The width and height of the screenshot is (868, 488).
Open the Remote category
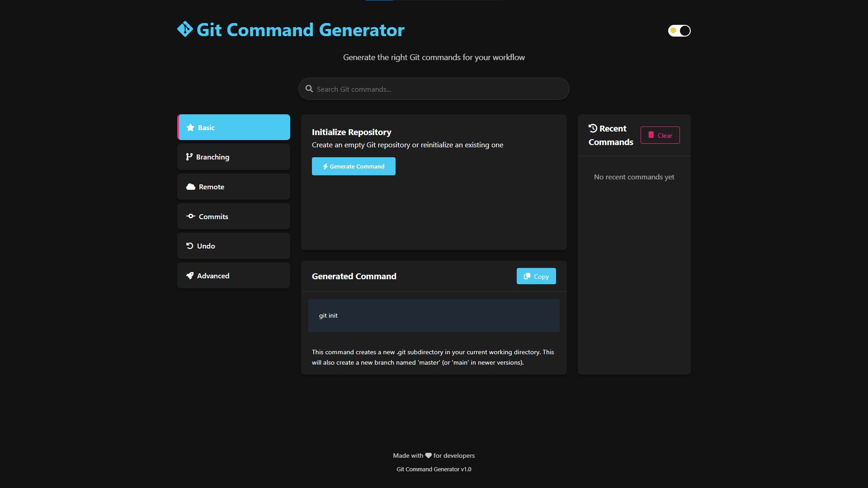coord(234,187)
